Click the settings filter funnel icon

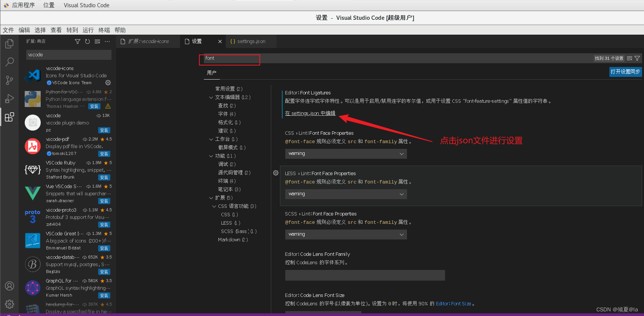click(x=637, y=58)
